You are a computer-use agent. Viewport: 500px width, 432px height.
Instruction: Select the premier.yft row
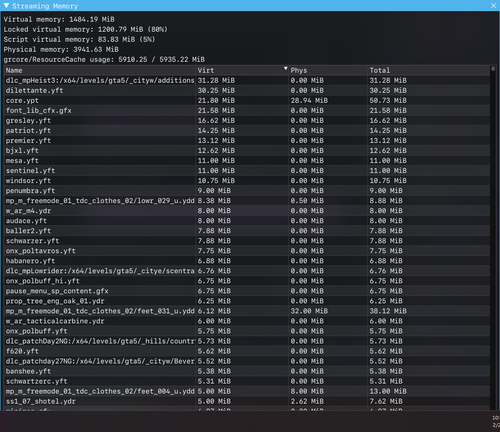247,141
